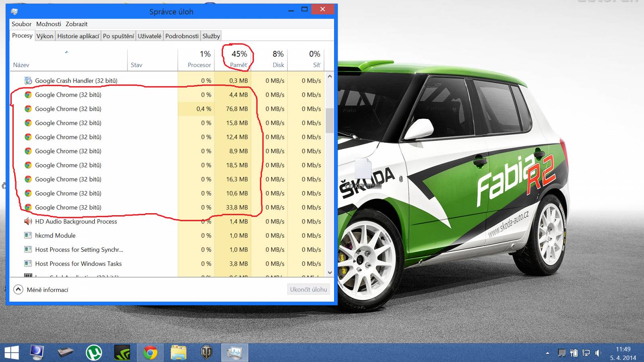The width and height of the screenshot is (644, 362).
Task: Open the Možnosti menu
Action: click(x=49, y=24)
